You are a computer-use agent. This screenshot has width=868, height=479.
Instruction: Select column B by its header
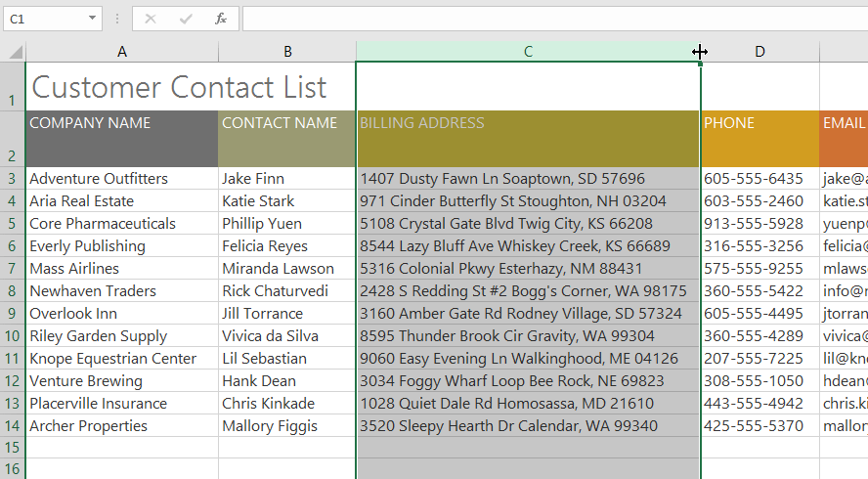pyautogui.click(x=287, y=52)
